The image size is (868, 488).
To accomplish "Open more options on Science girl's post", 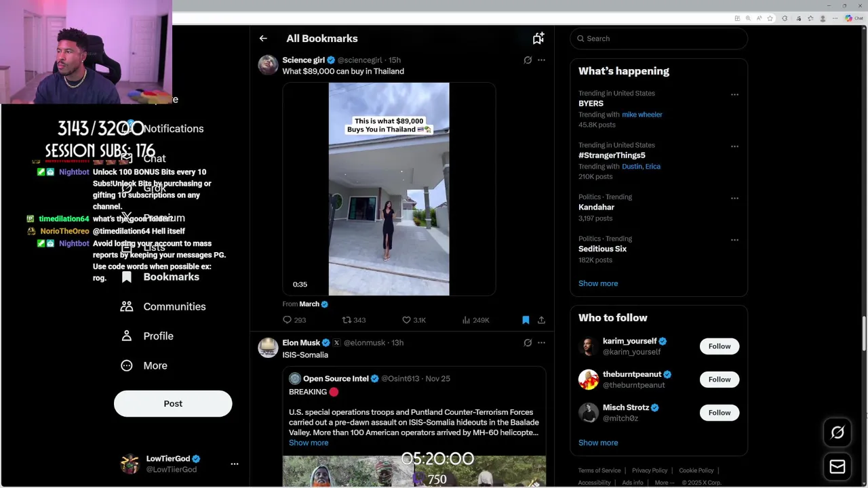I will click(541, 60).
